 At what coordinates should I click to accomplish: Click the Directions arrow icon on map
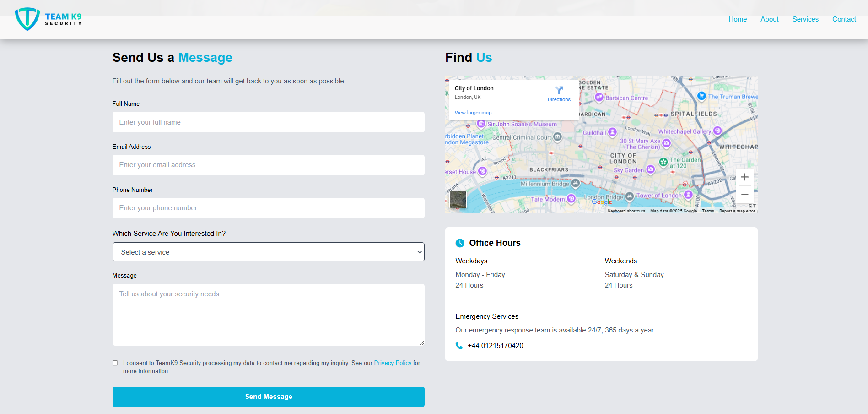coord(559,90)
